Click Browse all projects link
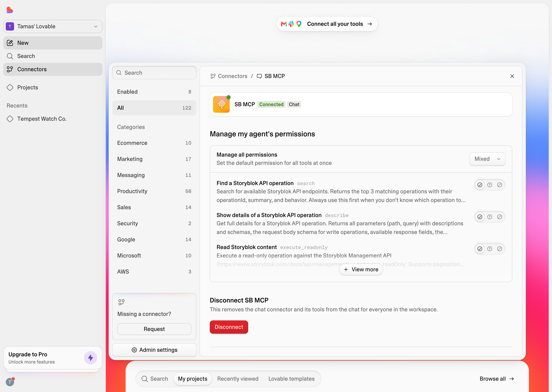Screen dimensions: 552x392 pyautogui.click(x=497, y=379)
